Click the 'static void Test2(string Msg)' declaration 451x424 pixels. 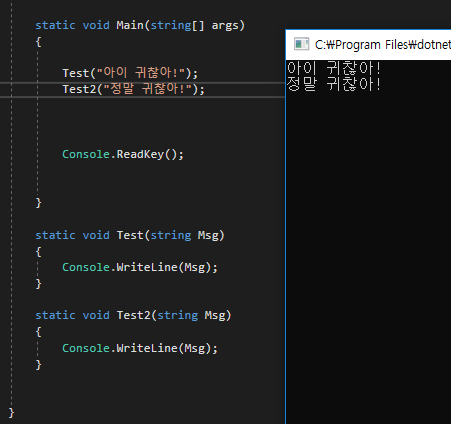tap(133, 315)
